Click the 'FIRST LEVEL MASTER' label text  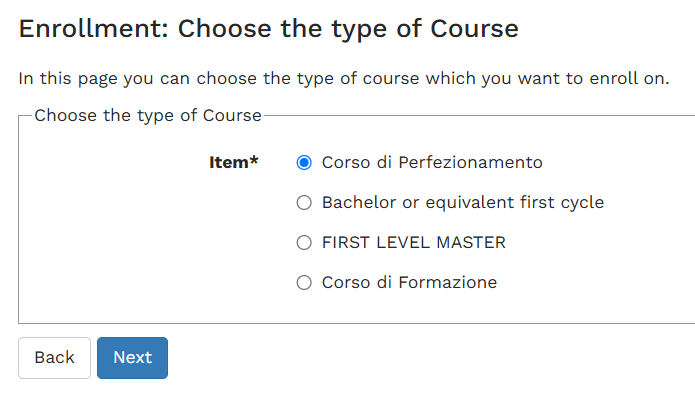(x=414, y=242)
